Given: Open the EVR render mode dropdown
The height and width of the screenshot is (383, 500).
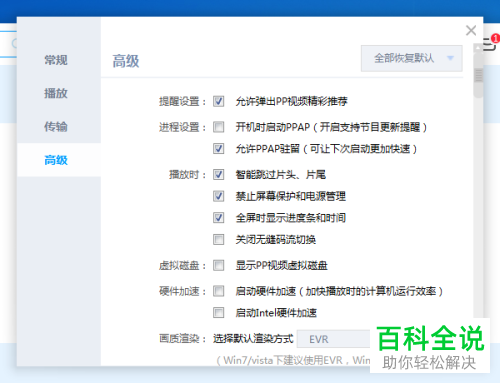Looking at the screenshot, I should pyautogui.click(x=333, y=339).
